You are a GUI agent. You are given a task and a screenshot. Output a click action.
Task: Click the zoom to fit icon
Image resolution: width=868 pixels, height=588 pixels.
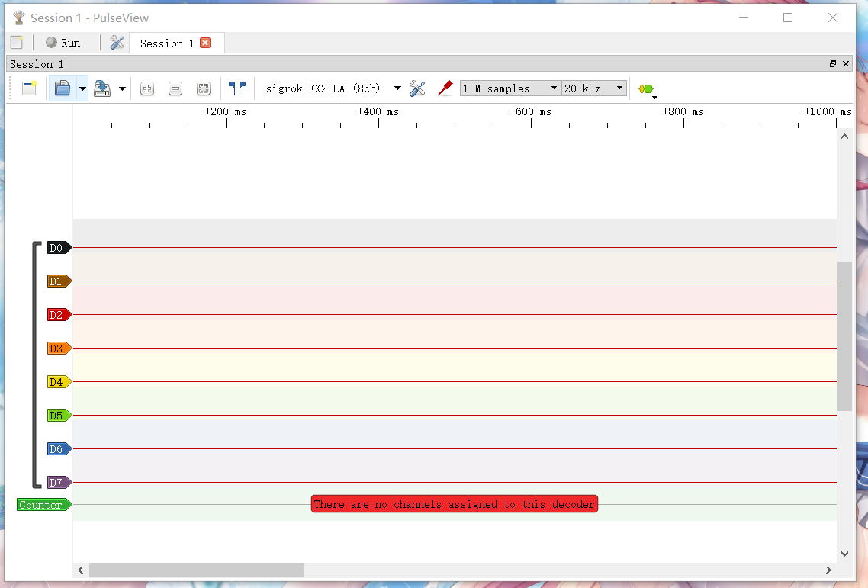[x=204, y=88]
